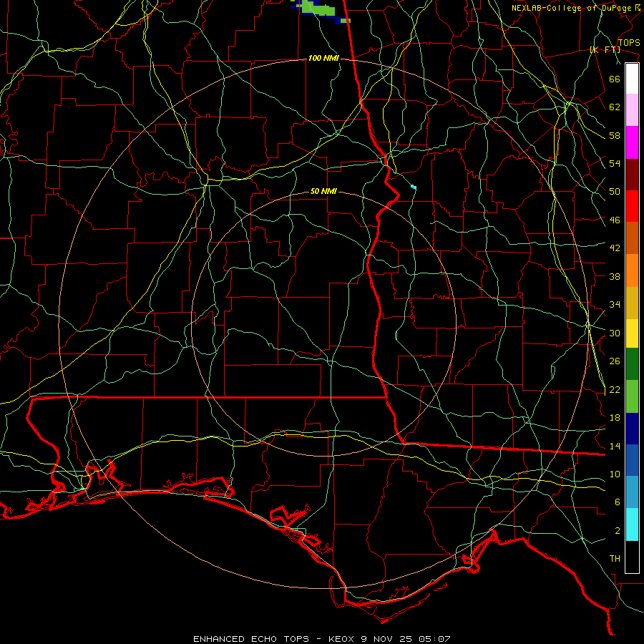Click the 34 value on the legend
Screen dimensions: 644x644
615,305
